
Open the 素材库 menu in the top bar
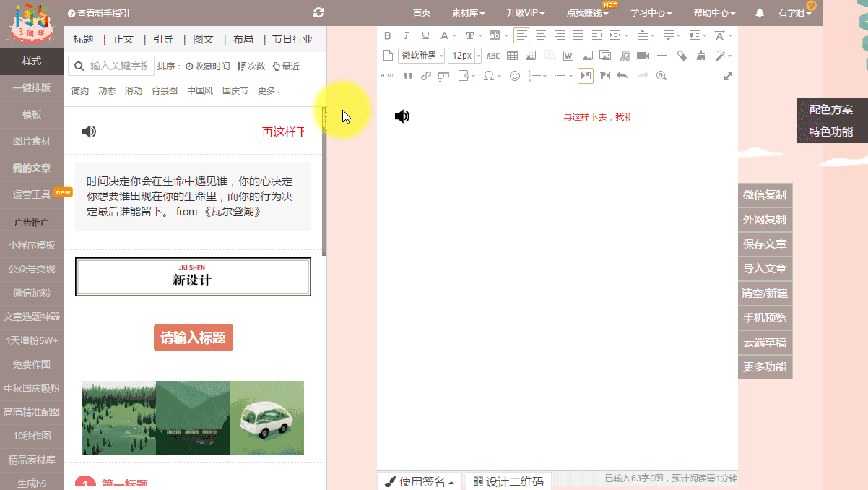[x=468, y=13]
